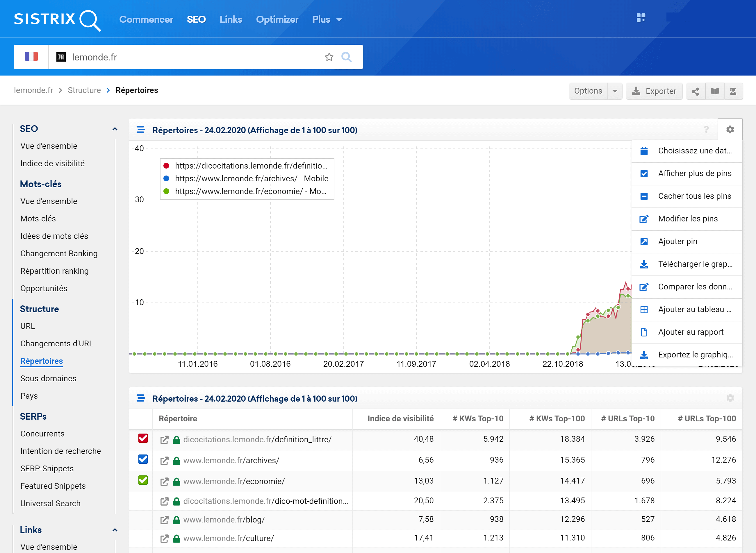Open Sous-domaines in the Structure sidebar
The image size is (756, 553).
coord(48,379)
